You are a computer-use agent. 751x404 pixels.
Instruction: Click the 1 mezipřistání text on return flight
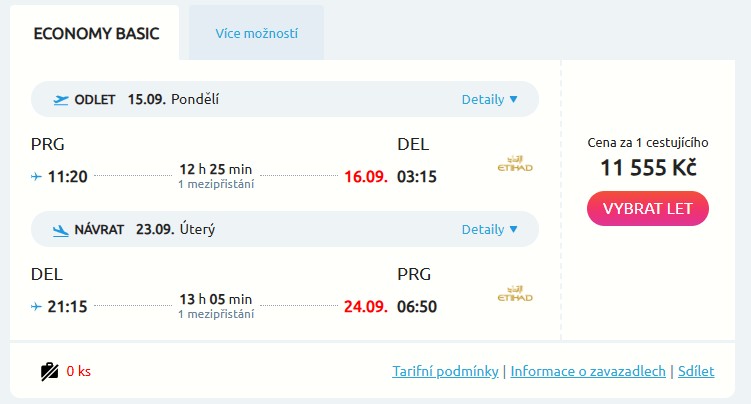click(216, 315)
